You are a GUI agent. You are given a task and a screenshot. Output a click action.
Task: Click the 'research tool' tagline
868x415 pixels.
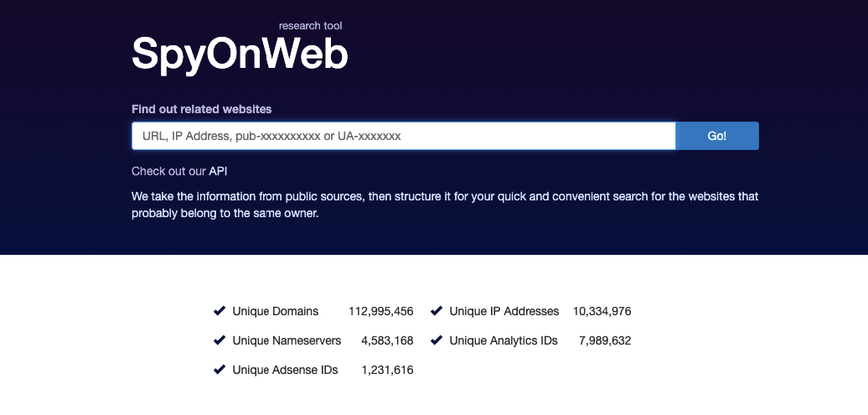311,26
